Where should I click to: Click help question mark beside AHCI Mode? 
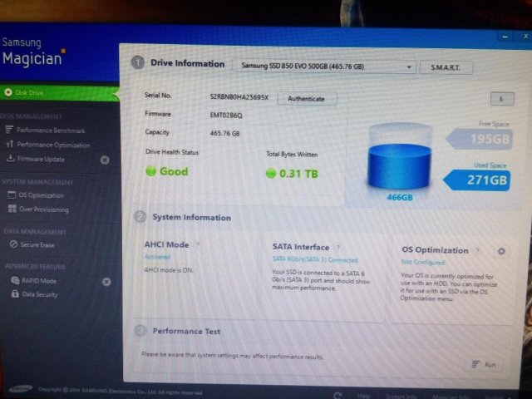point(197,245)
